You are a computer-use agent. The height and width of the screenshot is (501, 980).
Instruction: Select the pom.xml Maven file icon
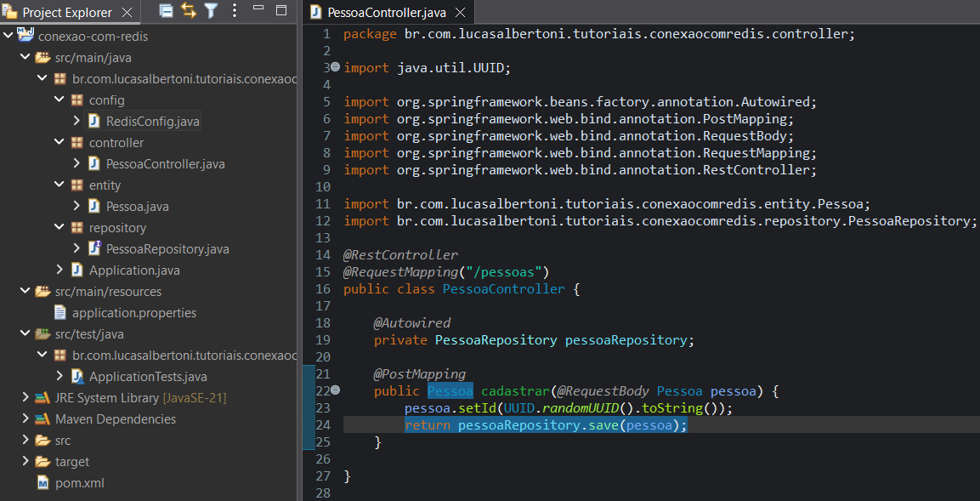click(42, 482)
